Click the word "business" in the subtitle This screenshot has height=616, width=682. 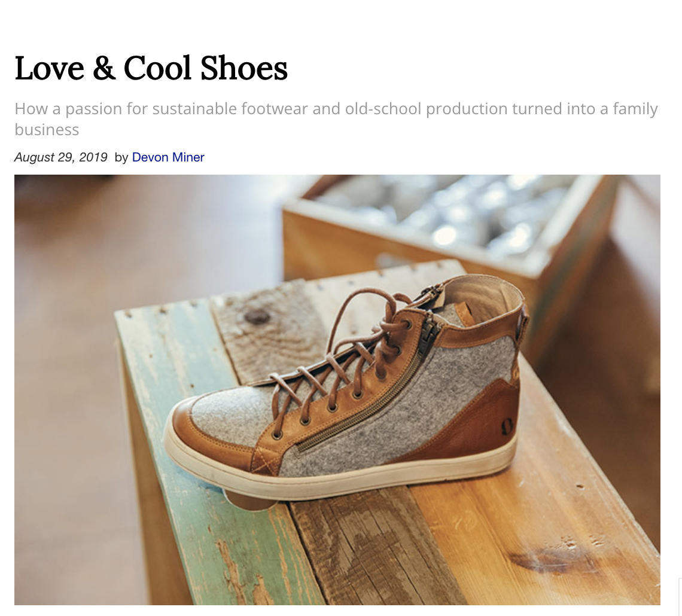[x=47, y=130]
